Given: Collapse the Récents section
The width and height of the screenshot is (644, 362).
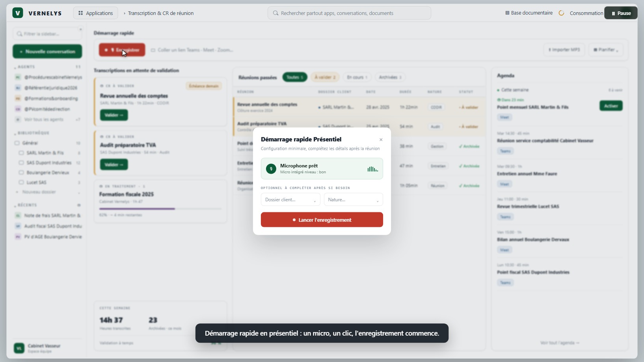Looking at the screenshot, I should [26, 205].
